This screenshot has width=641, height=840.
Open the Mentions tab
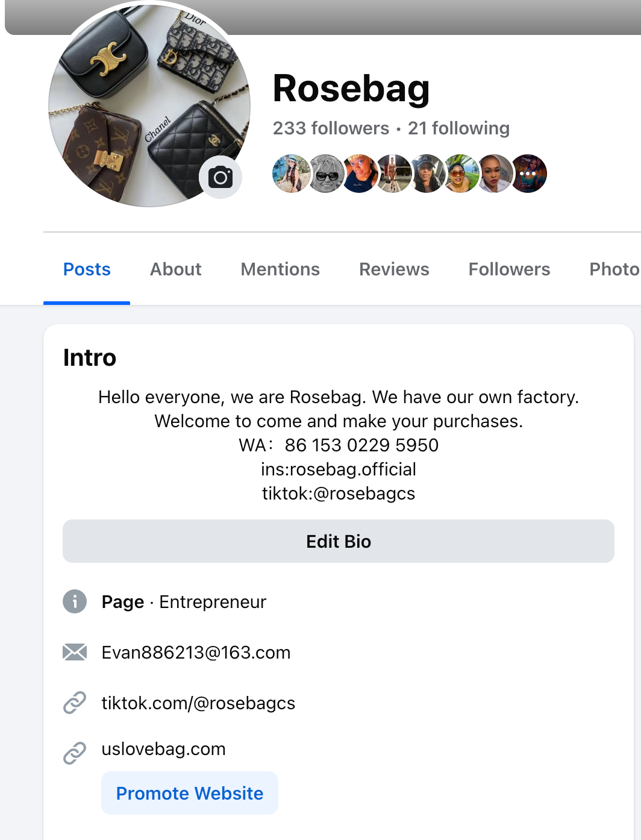click(x=280, y=269)
